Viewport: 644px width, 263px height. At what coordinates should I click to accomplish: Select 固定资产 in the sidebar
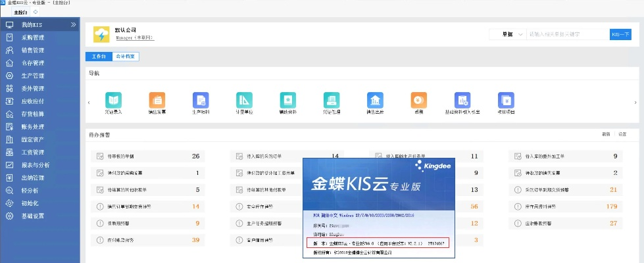click(x=33, y=139)
